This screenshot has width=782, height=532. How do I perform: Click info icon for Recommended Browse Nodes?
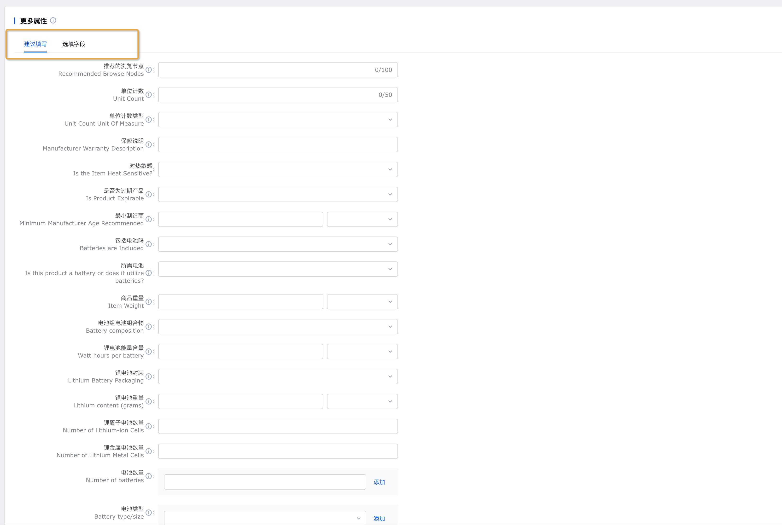pyautogui.click(x=148, y=70)
